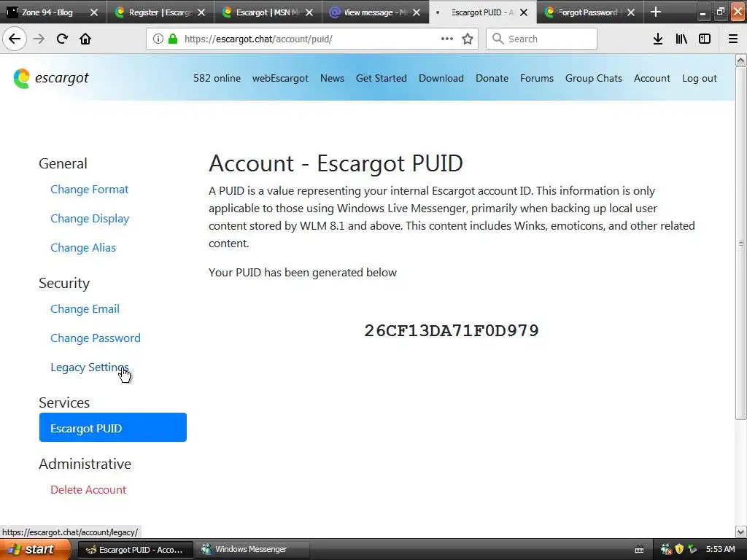Viewport: 747px width, 560px height.
Task: Go to the News page
Action: [x=332, y=78]
